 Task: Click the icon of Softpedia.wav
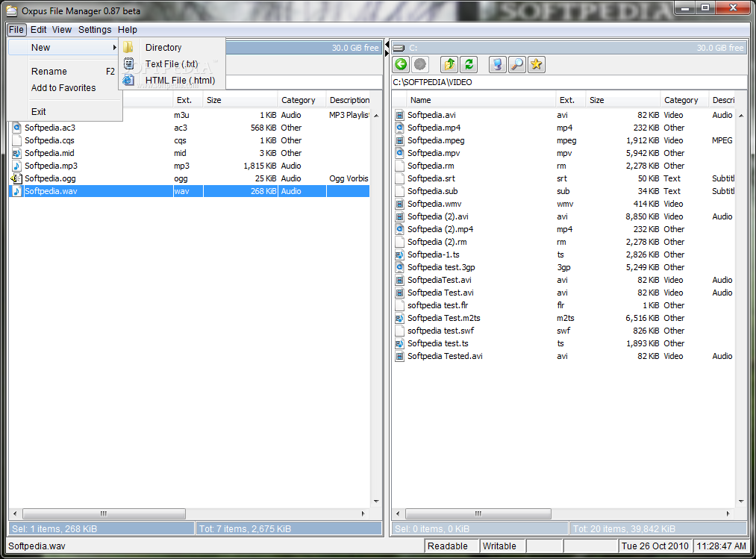17,191
